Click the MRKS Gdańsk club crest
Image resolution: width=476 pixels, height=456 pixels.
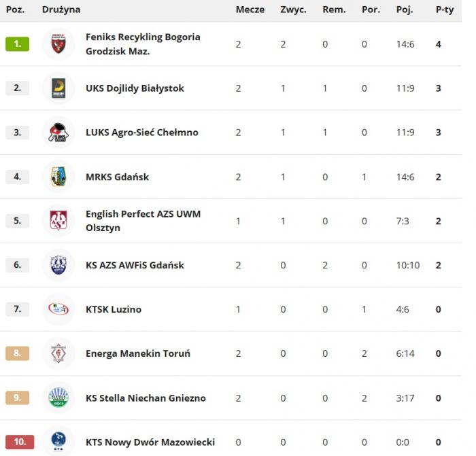click(x=58, y=177)
